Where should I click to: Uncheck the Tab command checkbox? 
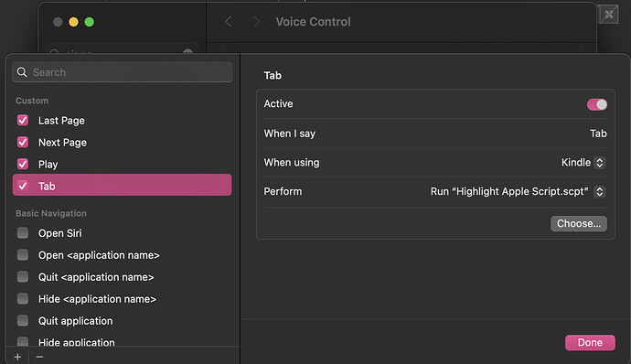coord(23,186)
